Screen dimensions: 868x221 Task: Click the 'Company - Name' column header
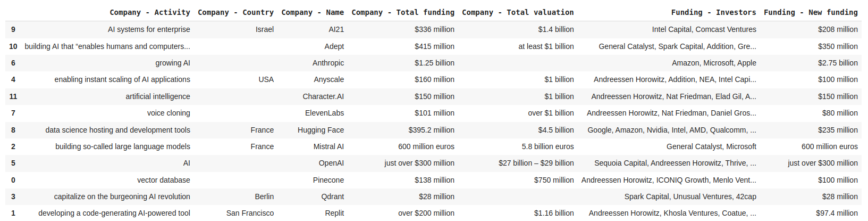313,12
